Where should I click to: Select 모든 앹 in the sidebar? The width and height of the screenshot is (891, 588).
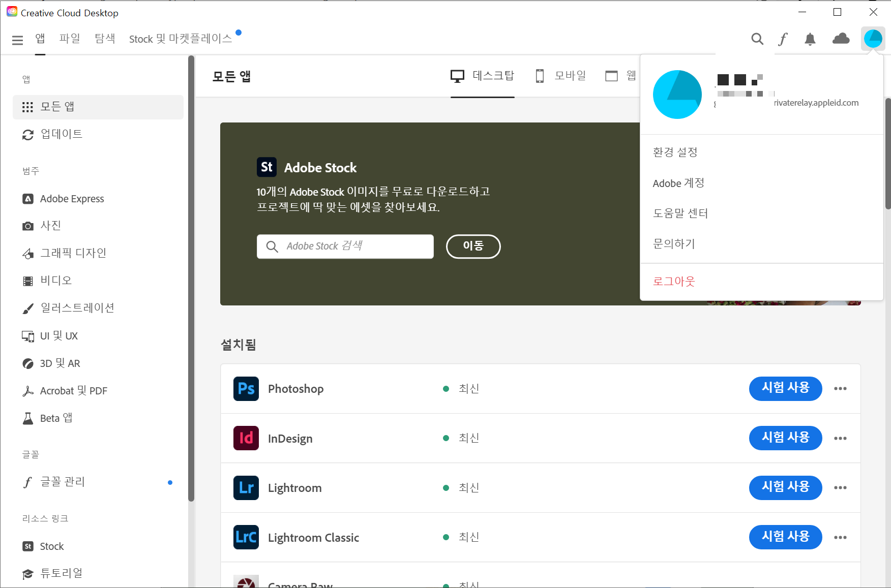point(98,107)
